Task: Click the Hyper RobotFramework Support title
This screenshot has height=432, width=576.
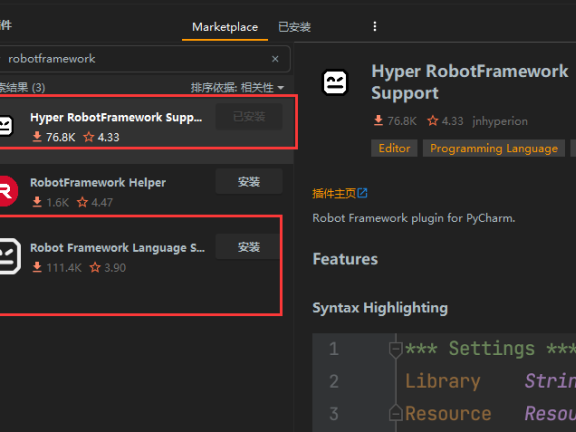Action: (x=469, y=82)
